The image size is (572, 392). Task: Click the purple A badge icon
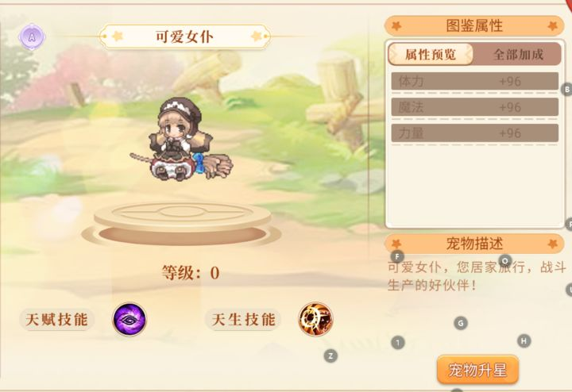click(32, 37)
